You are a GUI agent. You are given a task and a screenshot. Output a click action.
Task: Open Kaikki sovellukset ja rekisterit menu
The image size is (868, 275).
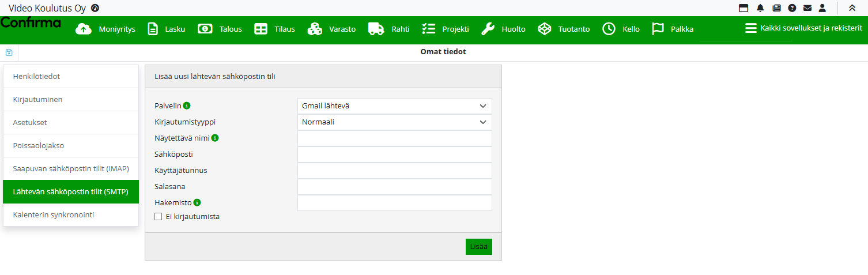pyautogui.click(x=803, y=28)
